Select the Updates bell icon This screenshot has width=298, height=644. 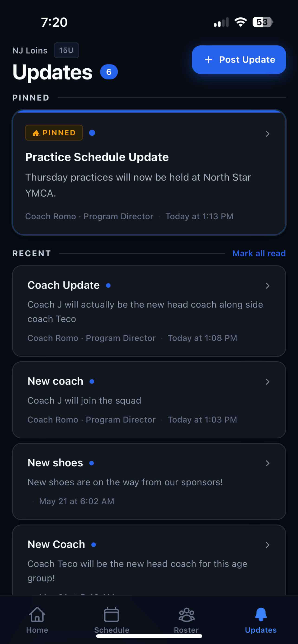261,614
